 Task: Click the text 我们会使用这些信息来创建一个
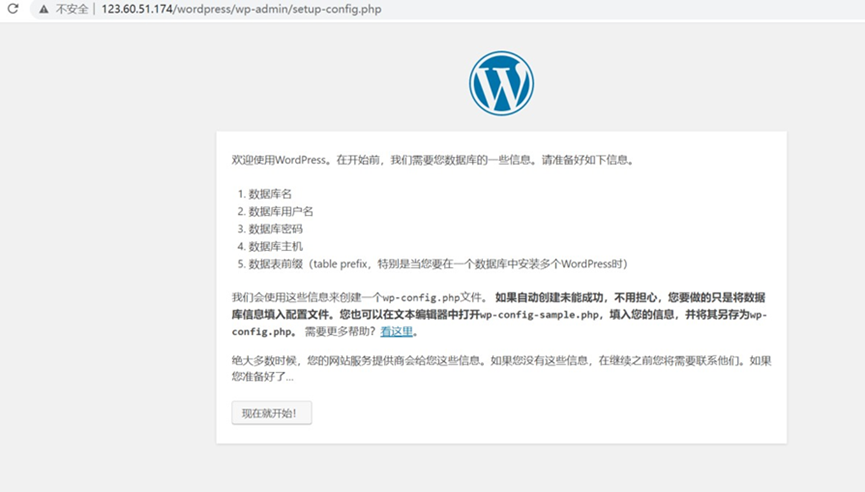(307, 297)
